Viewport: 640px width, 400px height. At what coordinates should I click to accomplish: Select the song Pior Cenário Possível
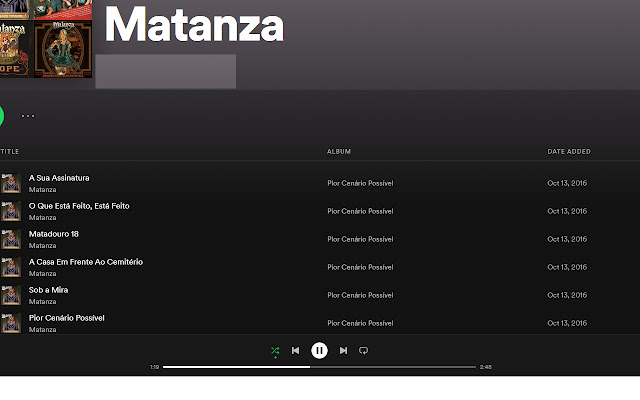pos(67,318)
